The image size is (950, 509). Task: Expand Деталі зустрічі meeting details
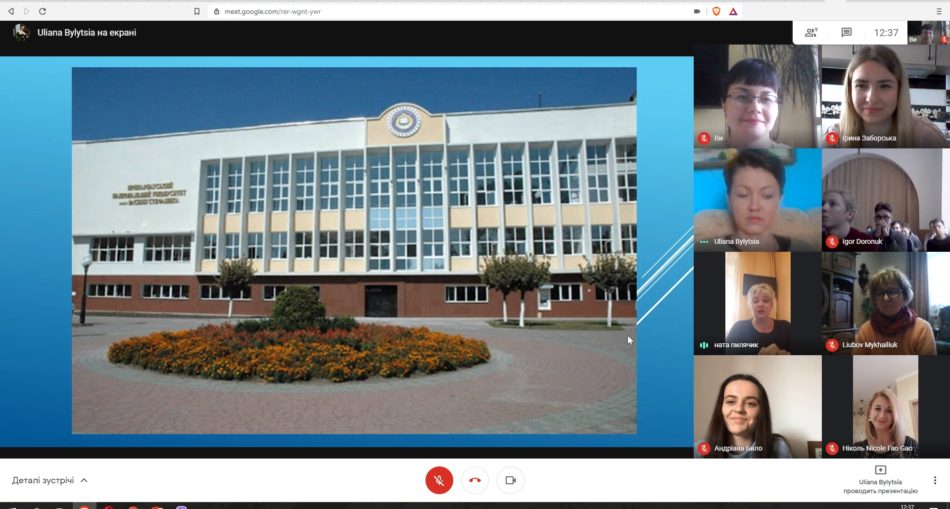[x=50, y=480]
